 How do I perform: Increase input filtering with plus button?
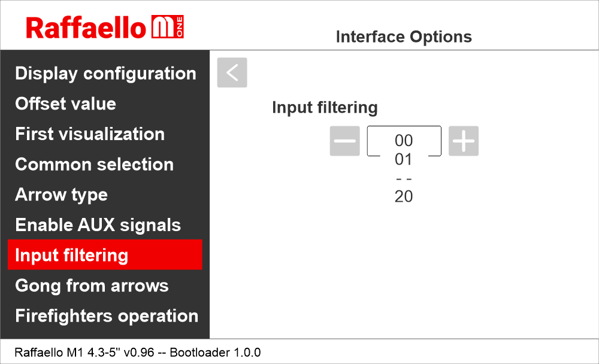464,141
